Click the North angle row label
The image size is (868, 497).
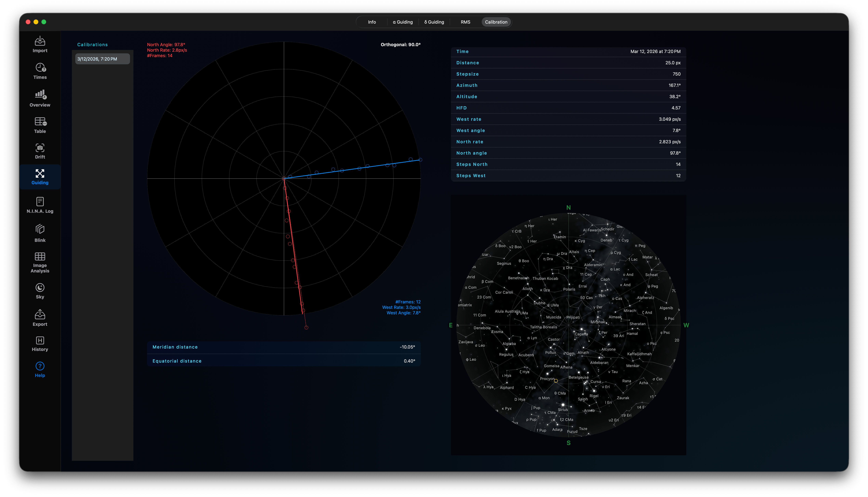click(471, 153)
